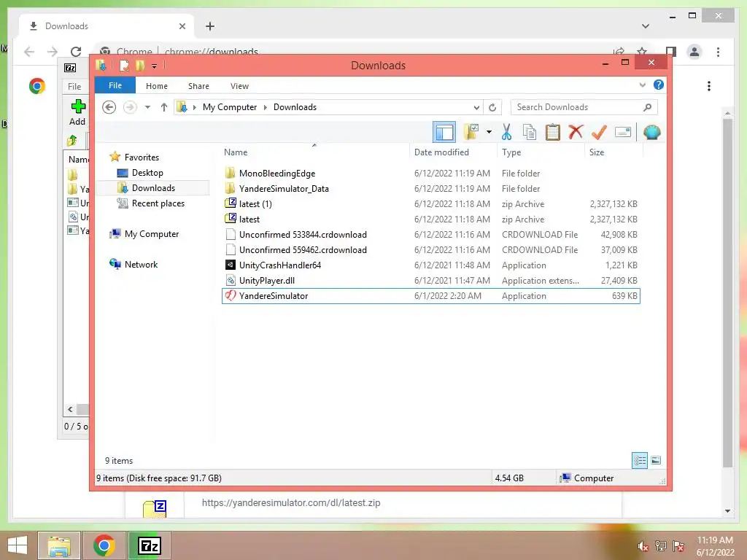
Task: Switch to Large icons view button
Action: (656, 460)
